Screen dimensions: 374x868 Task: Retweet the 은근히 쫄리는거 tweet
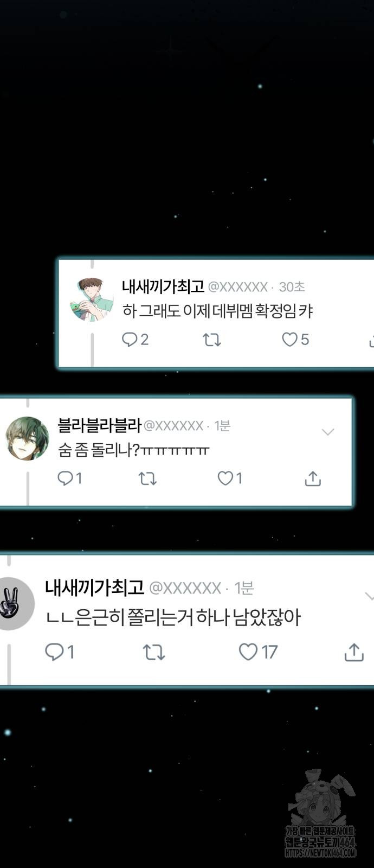(x=154, y=652)
